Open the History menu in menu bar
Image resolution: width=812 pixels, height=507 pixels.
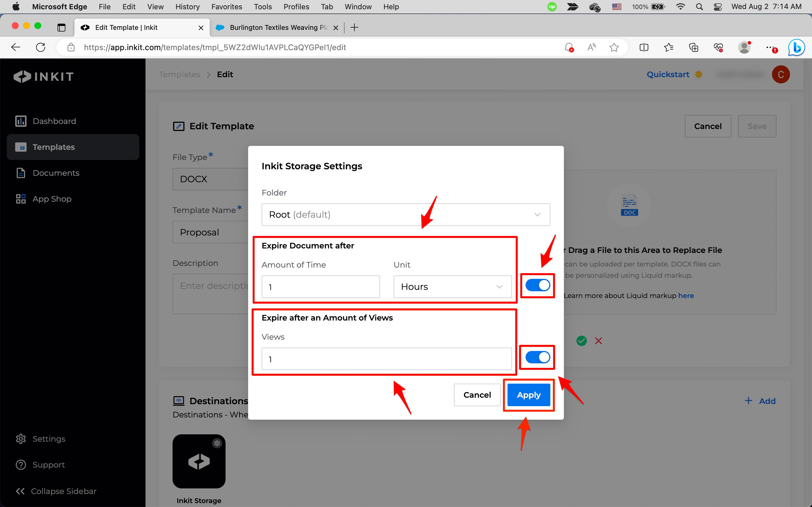tap(187, 7)
